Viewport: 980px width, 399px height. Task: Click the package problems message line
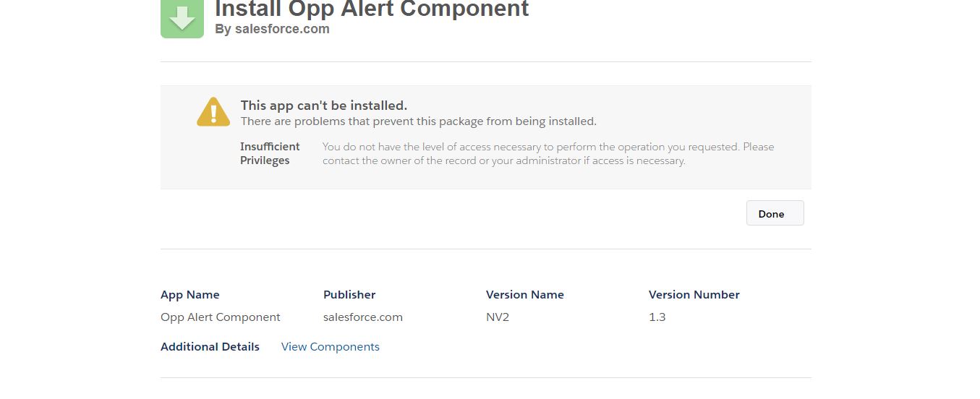click(x=418, y=121)
